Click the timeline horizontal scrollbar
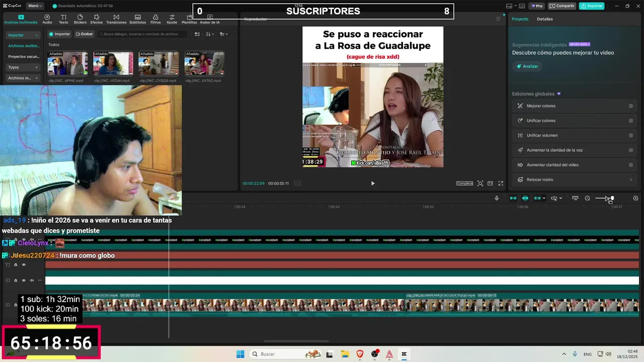Screen dimensions: 644x362 [296, 341]
